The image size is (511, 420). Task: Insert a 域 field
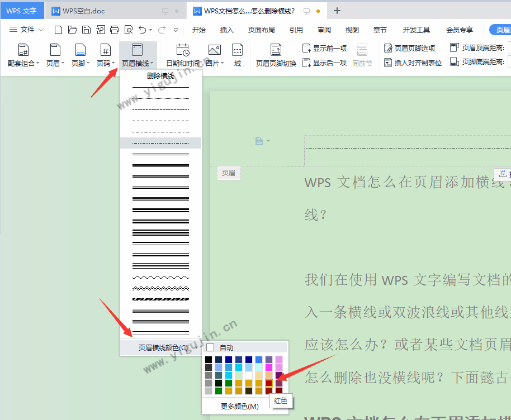(237, 55)
